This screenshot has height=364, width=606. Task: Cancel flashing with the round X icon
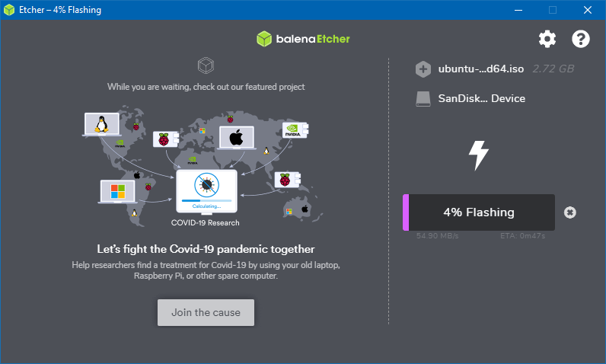tap(570, 212)
